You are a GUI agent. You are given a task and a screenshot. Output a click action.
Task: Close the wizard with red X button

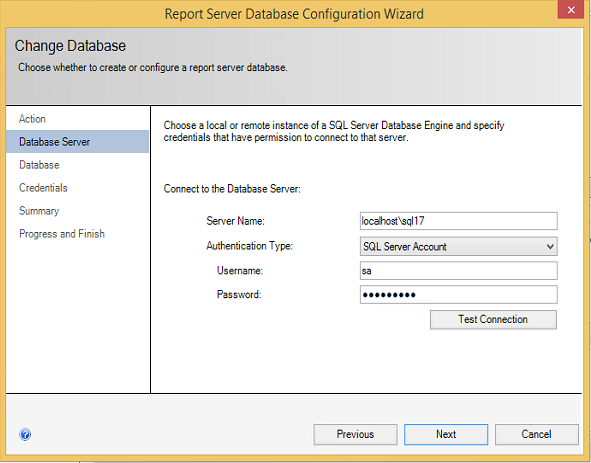(571, 10)
